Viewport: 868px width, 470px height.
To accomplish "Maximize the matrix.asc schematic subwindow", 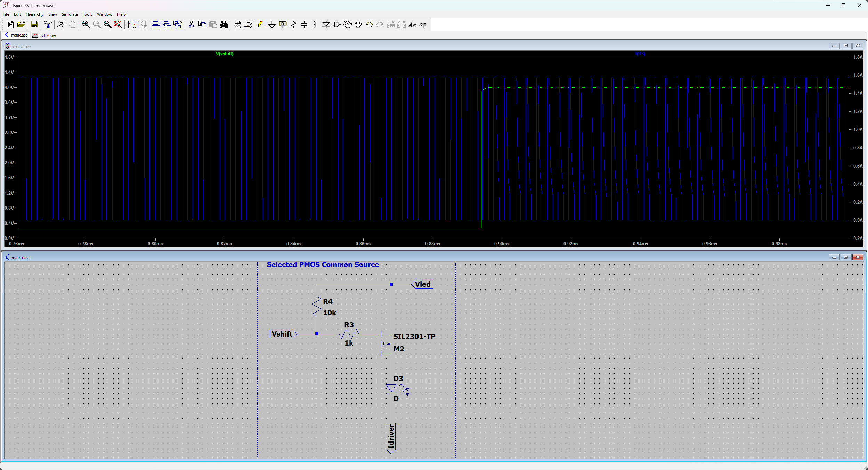I will pyautogui.click(x=846, y=257).
